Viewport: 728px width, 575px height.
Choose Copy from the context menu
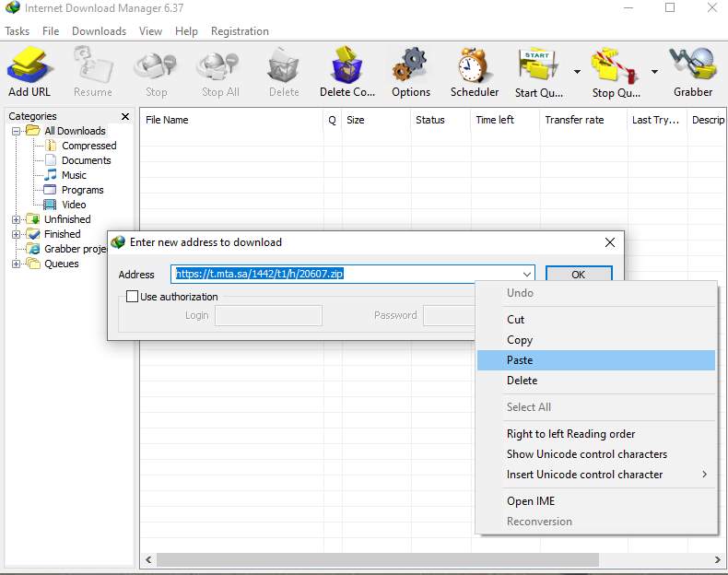pos(596,340)
